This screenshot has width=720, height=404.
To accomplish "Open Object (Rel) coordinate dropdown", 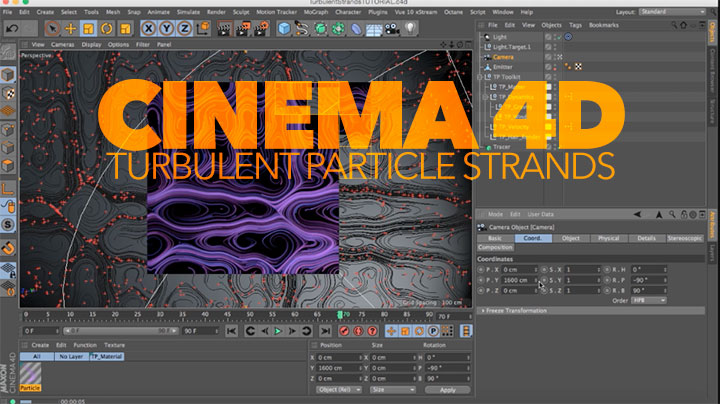I will [339, 390].
